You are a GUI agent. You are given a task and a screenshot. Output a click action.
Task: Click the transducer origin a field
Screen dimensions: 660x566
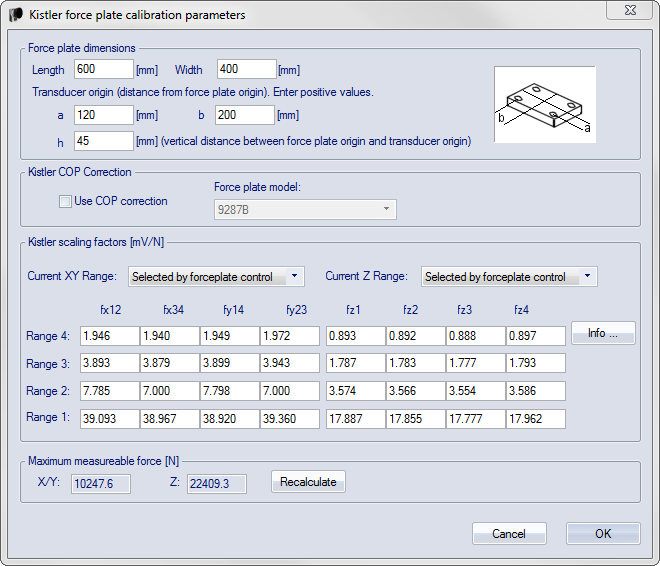pyautogui.click(x=104, y=115)
